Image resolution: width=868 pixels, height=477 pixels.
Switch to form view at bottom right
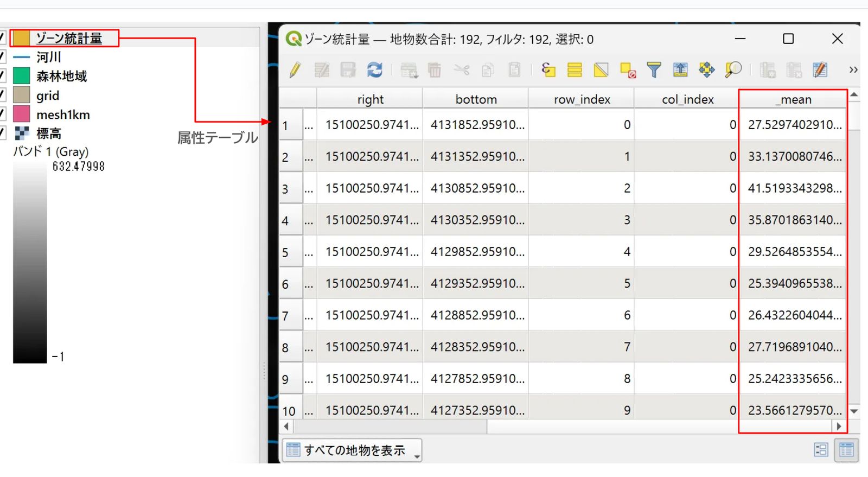click(x=821, y=450)
